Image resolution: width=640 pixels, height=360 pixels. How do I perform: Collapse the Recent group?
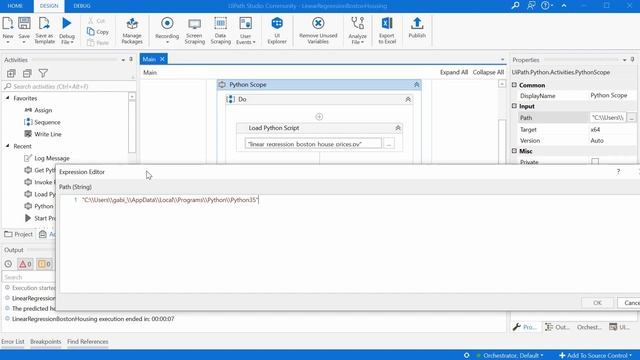[x=7, y=146]
